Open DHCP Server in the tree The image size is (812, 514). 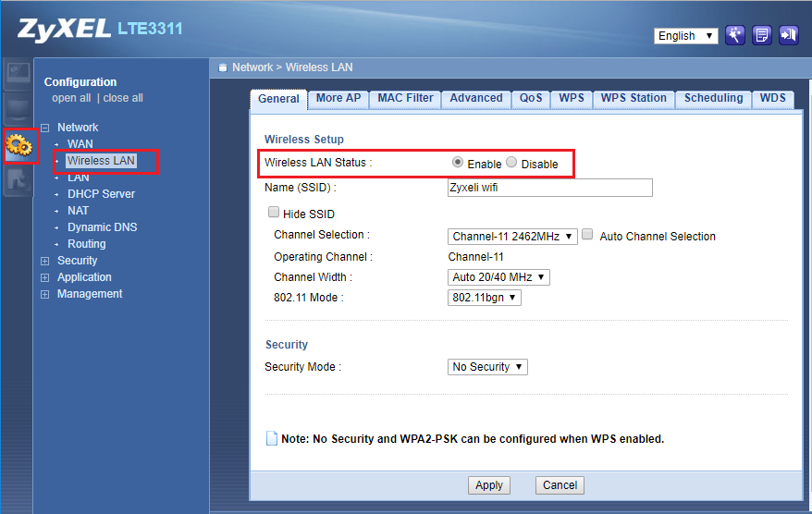[x=101, y=194]
